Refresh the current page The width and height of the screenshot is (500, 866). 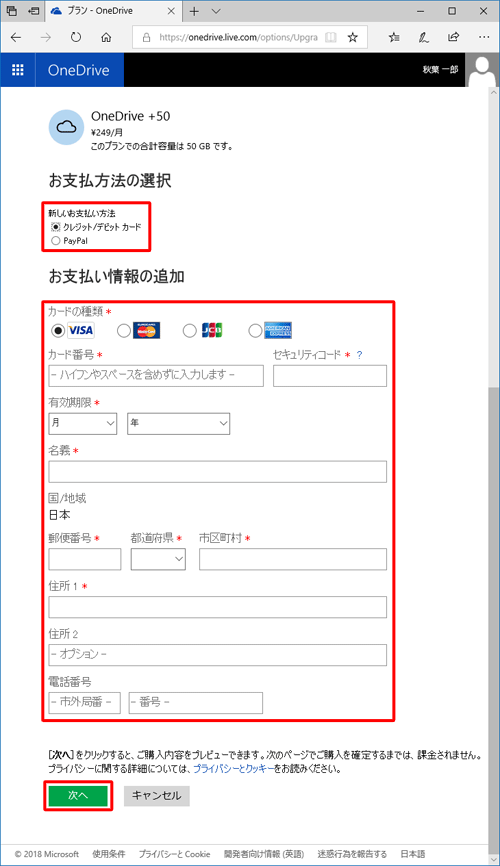click(76, 37)
